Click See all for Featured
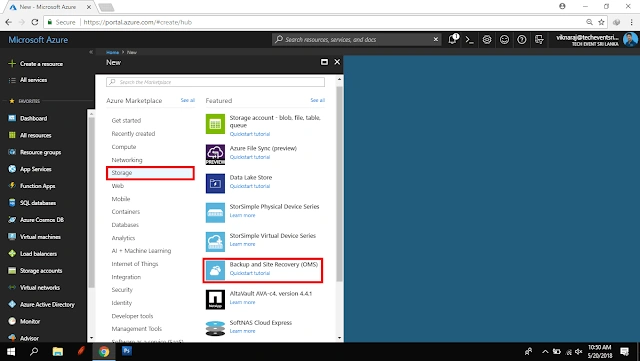Screen dimensions: 640x361 point(318,100)
